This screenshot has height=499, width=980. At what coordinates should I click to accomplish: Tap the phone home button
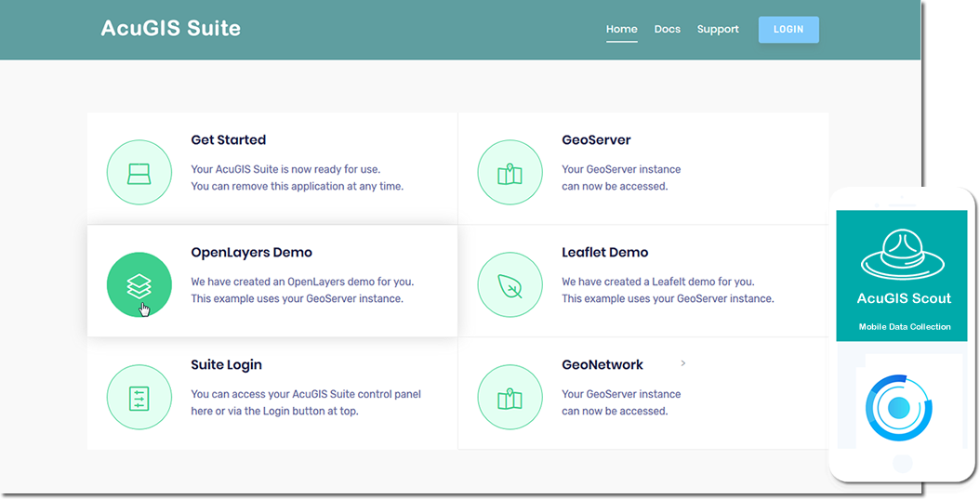point(903,463)
